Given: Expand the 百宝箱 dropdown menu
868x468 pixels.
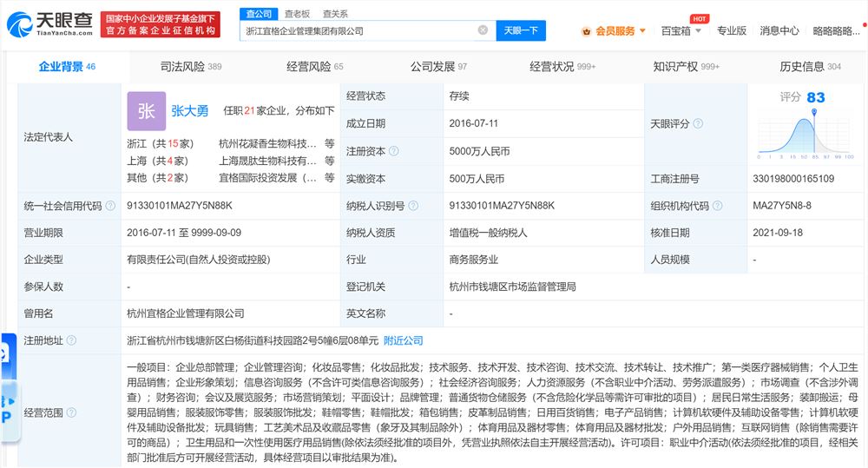Looking at the screenshot, I should (x=681, y=30).
